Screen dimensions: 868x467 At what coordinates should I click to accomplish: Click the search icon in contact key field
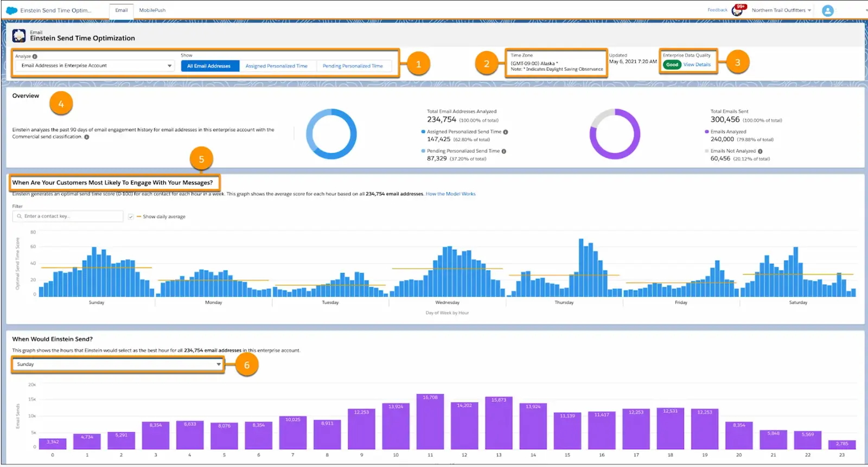pyautogui.click(x=20, y=216)
